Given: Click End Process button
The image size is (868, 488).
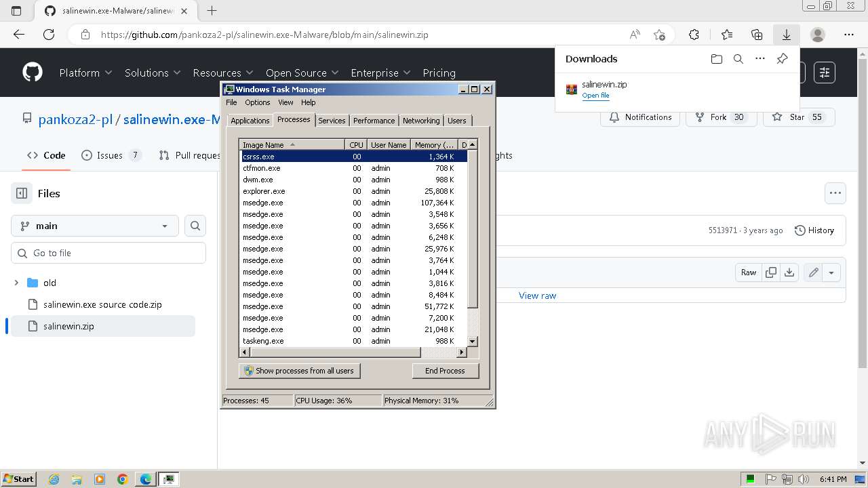Looking at the screenshot, I should click(x=446, y=371).
